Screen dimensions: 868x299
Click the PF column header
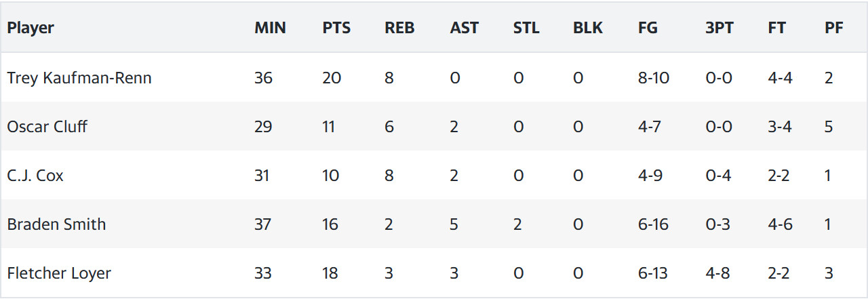(x=833, y=28)
